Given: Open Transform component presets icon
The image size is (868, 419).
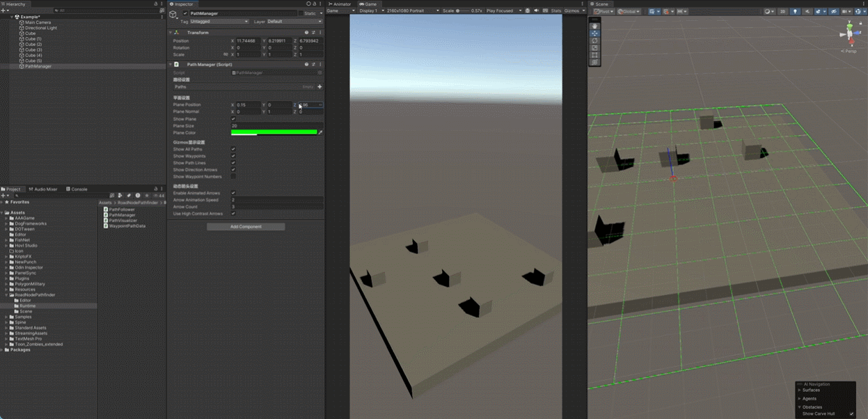Looking at the screenshot, I should 313,33.
